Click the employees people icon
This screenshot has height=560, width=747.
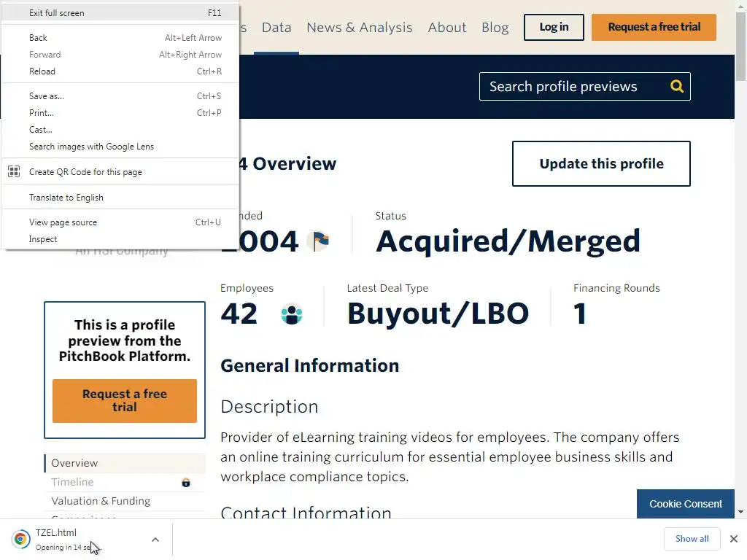pos(292,314)
